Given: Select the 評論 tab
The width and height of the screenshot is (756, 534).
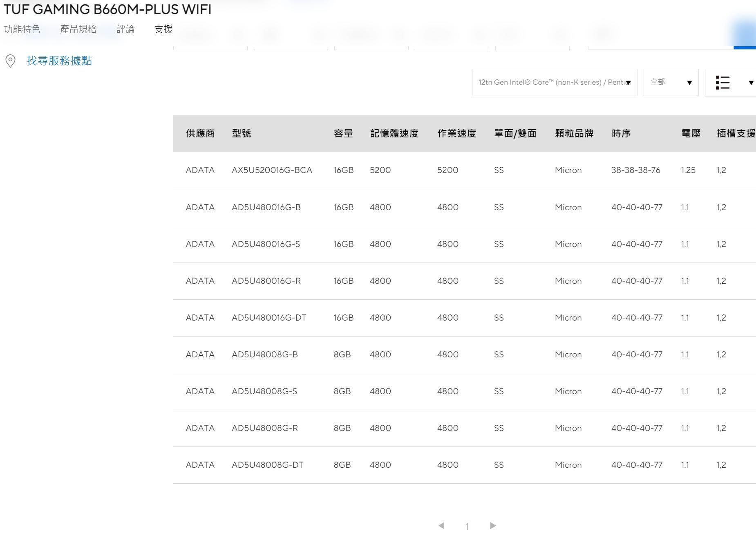Looking at the screenshot, I should pos(125,29).
